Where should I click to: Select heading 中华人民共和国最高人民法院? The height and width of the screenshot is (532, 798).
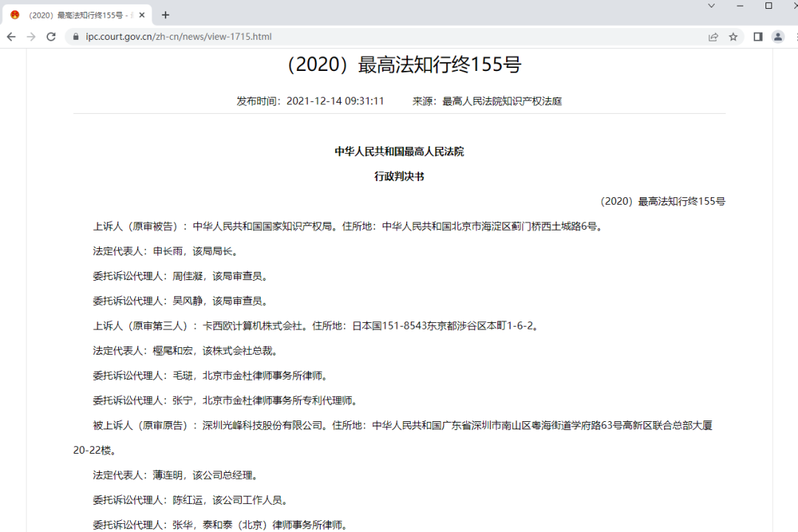pyautogui.click(x=399, y=151)
